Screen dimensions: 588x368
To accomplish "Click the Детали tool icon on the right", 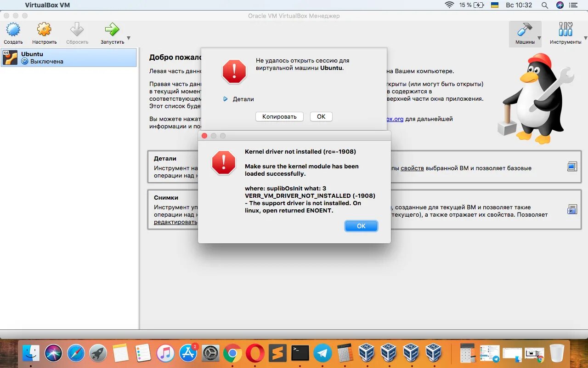I will pyautogui.click(x=572, y=167).
